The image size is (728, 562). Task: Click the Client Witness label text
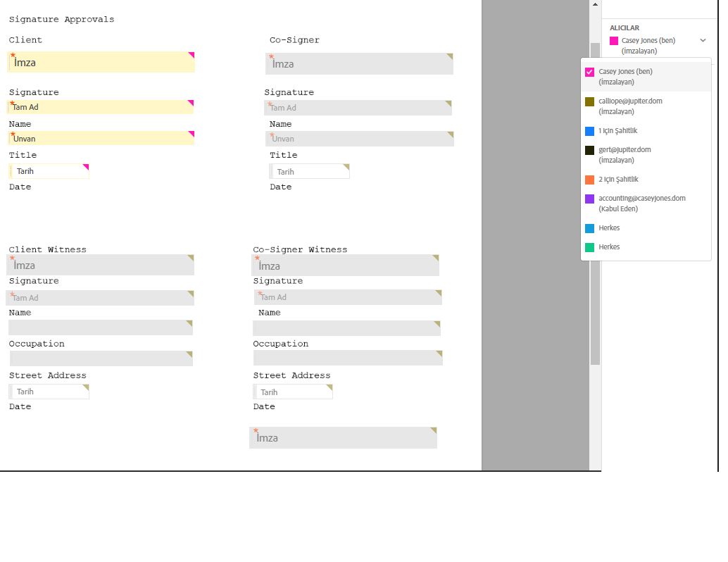click(47, 249)
